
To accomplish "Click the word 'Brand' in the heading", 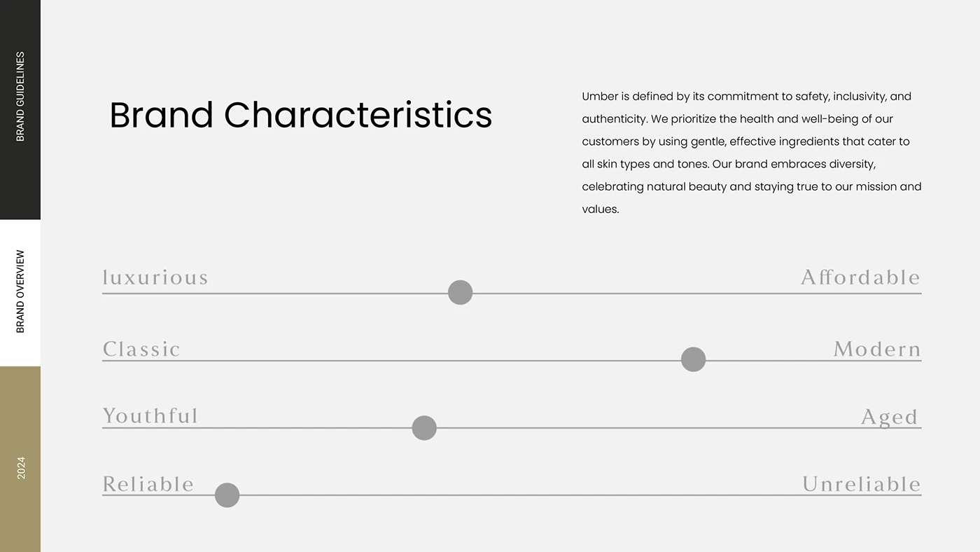I will pos(161,115).
